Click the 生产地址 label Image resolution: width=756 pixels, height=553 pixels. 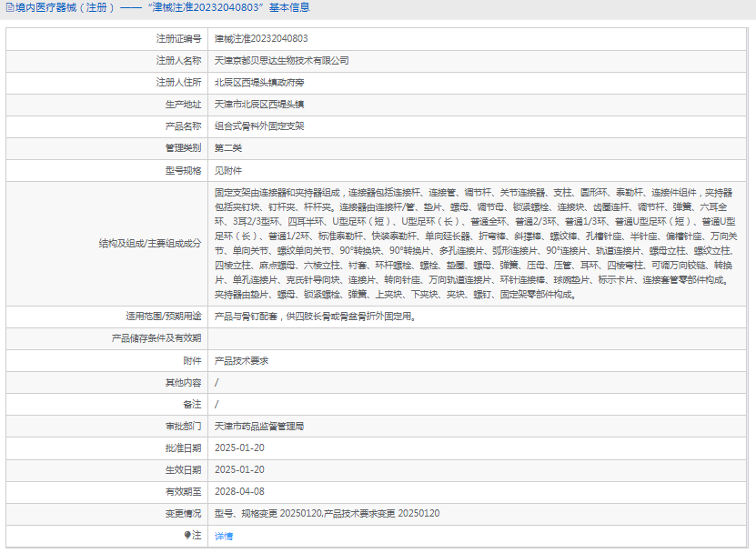[183, 104]
